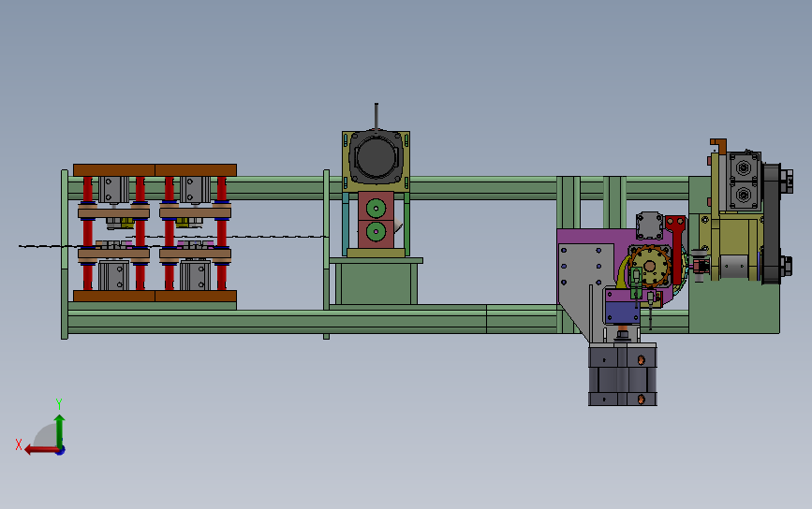Select the red lever bracket beside the sprocket

click(676, 250)
